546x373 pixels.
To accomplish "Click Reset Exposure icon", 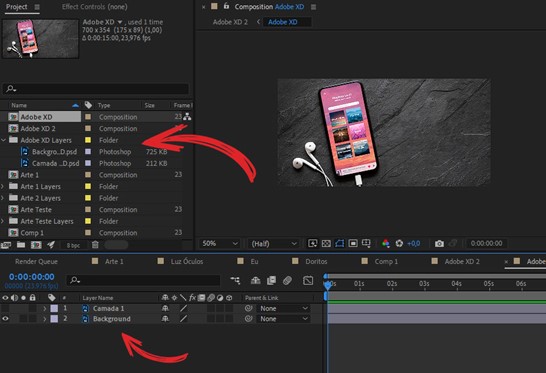I will pos(399,243).
